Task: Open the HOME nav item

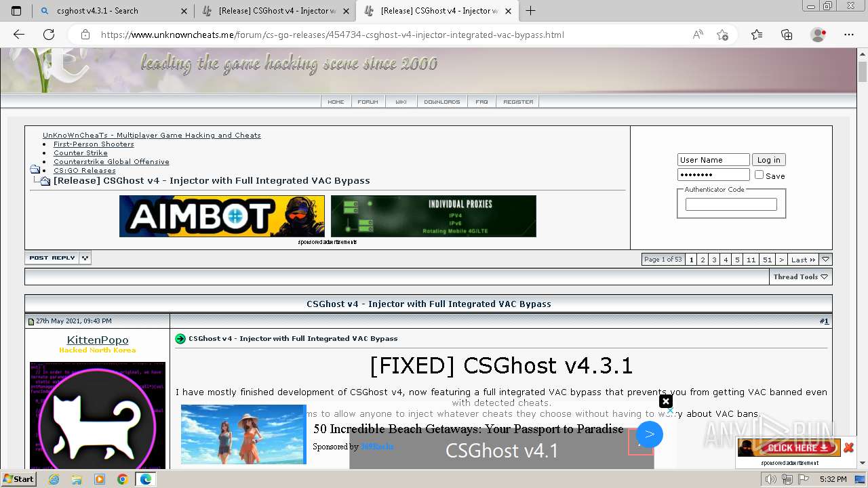Action: click(x=336, y=102)
